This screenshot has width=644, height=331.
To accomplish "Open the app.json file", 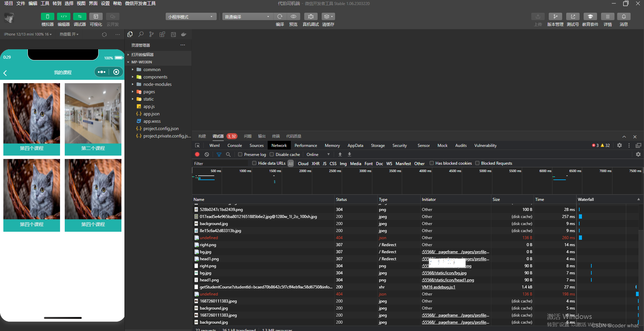I will pos(151,114).
